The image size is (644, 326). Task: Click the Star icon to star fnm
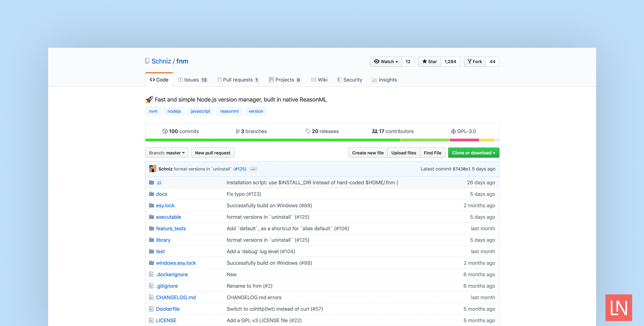[425, 61]
